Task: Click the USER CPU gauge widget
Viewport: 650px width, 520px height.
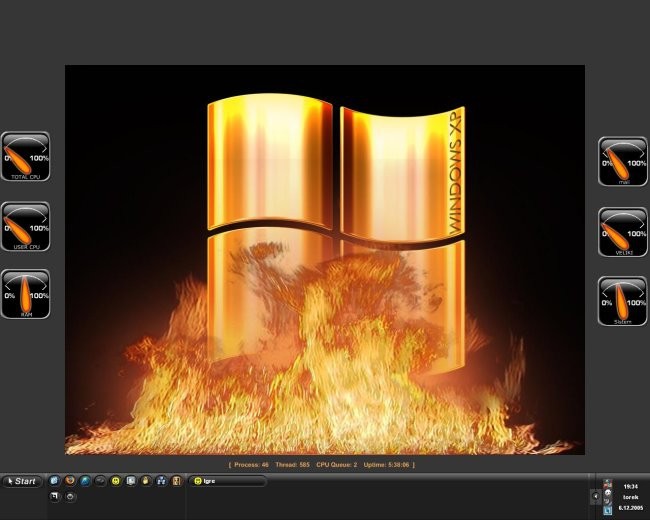Action: click(x=25, y=226)
